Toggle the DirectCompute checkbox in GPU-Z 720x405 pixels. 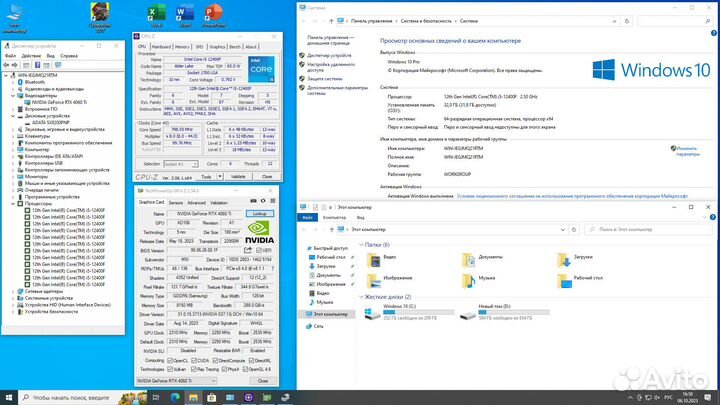tap(216, 360)
